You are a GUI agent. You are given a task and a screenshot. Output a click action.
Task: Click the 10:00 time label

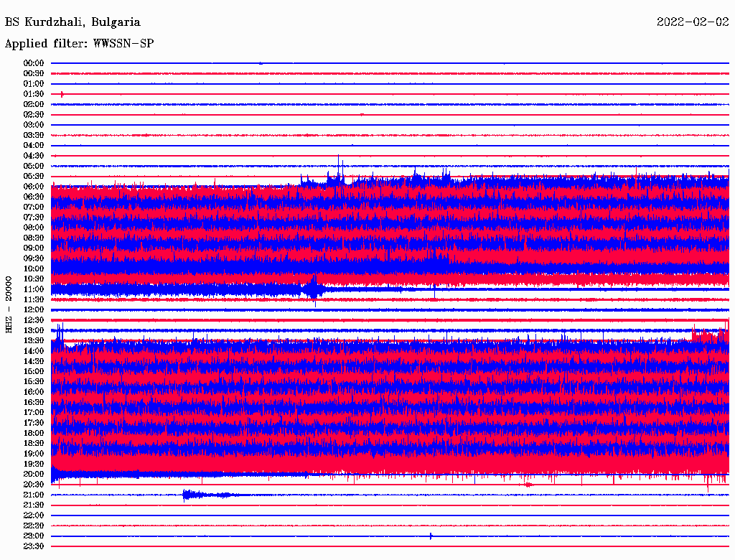pyautogui.click(x=34, y=269)
